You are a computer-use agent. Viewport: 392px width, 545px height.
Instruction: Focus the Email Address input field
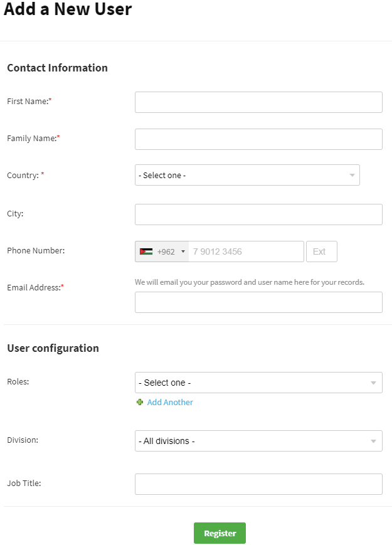[258, 302]
